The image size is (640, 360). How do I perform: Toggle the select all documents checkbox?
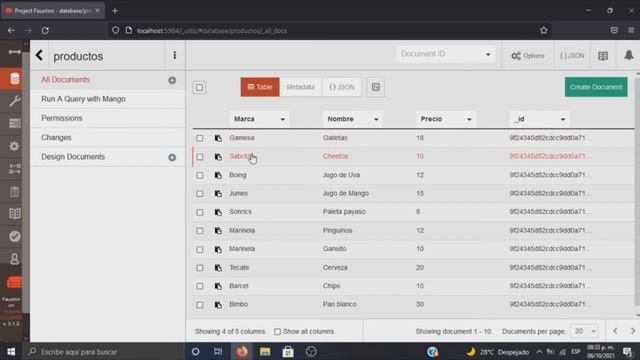click(x=199, y=87)
